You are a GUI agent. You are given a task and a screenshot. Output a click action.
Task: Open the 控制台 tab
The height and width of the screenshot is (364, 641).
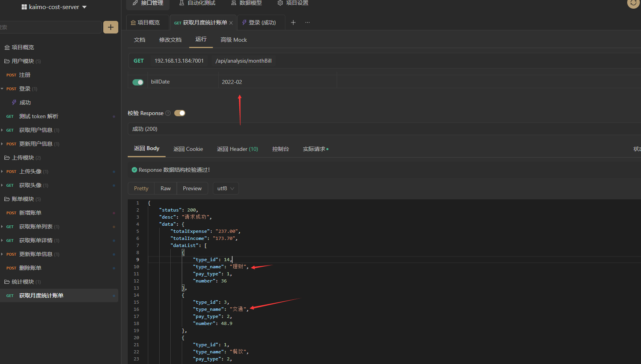pyautogui.click(x=281, y=149)
